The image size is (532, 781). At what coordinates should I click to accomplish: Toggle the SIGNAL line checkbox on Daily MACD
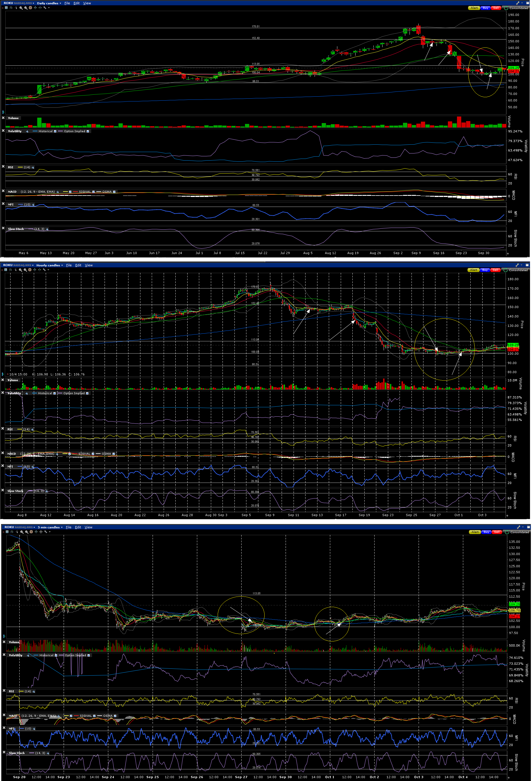tap(93, 192)
